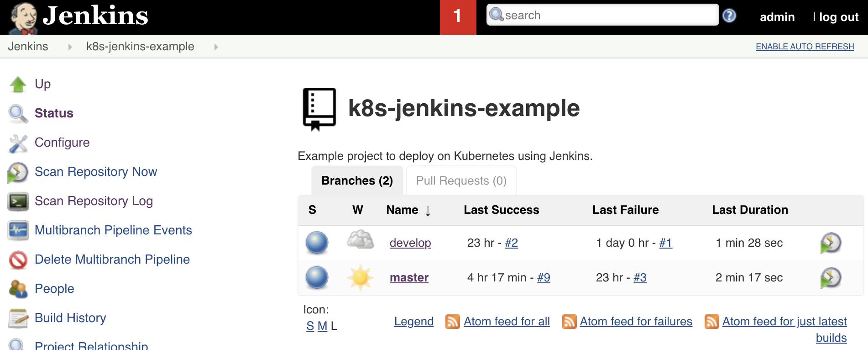
Task: Open build #1 last failure link
Action: 665,243
